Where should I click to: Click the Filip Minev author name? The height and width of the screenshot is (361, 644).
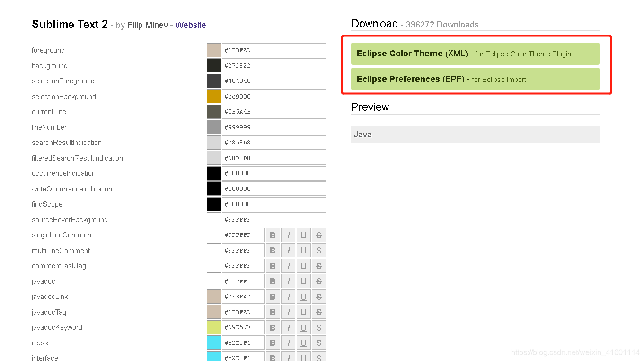coord(147,25)
